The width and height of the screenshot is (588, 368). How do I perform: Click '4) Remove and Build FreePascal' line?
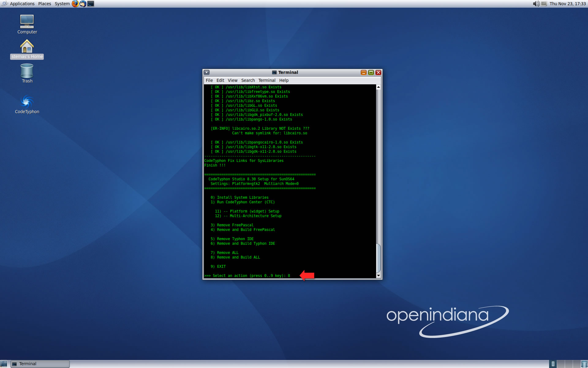click(x=243, y=230)
